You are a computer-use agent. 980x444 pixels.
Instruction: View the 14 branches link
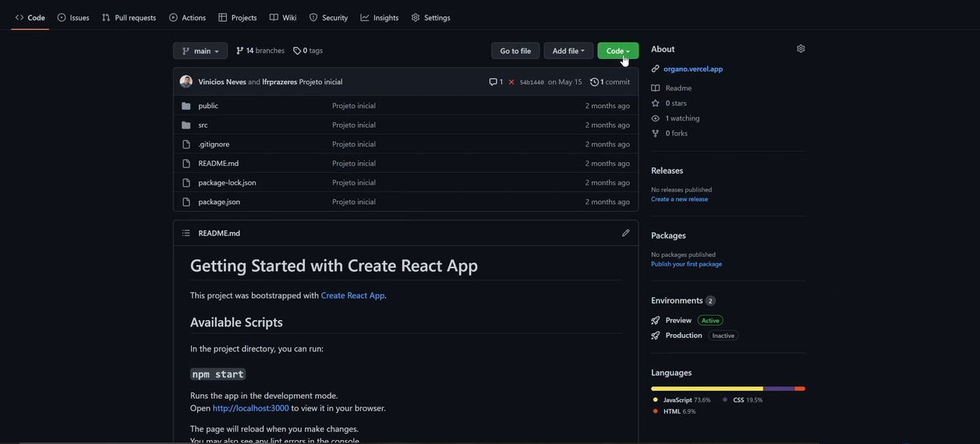[260, 51]
